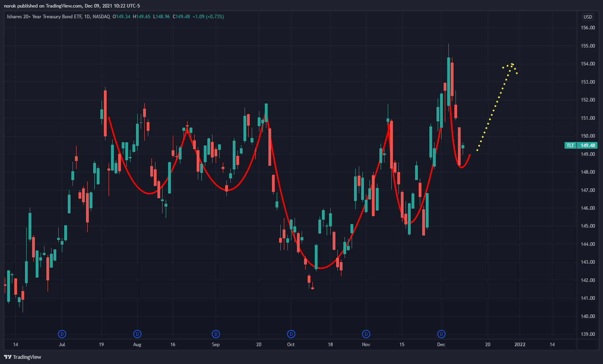Image resolution: width=603 pixels, height=364 pixels.
Task: Click the NASDAQ exchange label
Action: 101,17
